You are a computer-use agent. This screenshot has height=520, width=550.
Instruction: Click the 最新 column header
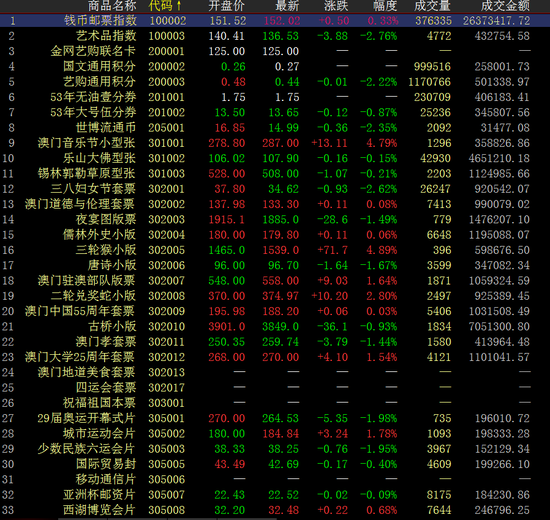(x=287, y=6)
